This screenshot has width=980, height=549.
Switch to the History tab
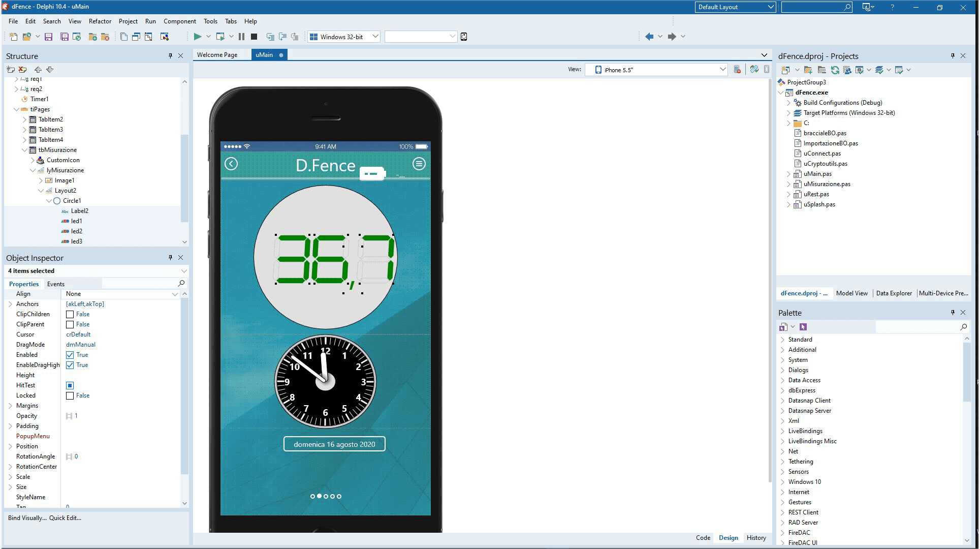[x=756, y=538]
